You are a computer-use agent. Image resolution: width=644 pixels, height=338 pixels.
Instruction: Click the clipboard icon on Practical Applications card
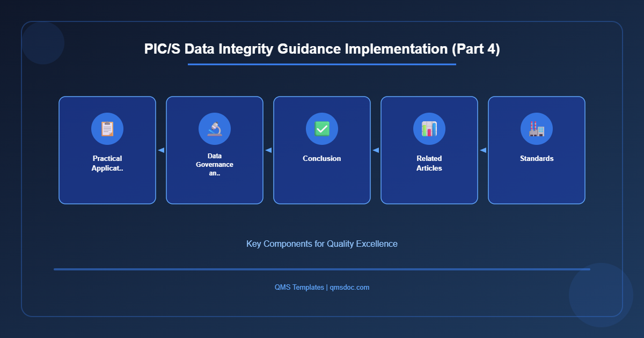(x=107, y=128)
